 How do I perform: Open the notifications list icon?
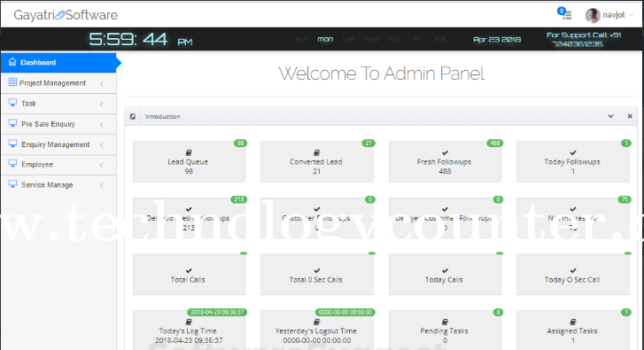pos(567,15)
